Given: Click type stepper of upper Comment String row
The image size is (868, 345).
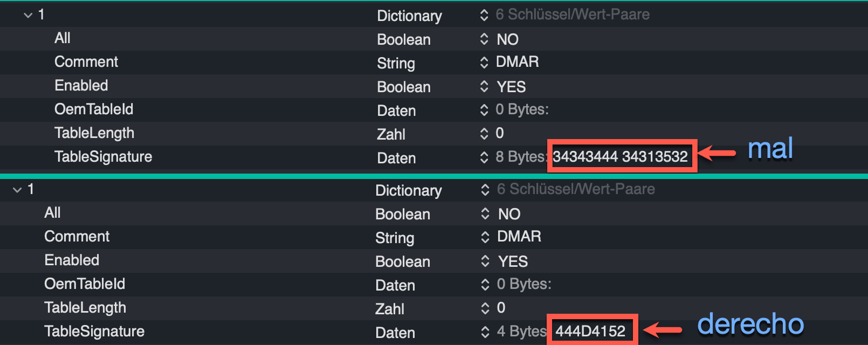Looking at the screenshot, I should 484,63.
